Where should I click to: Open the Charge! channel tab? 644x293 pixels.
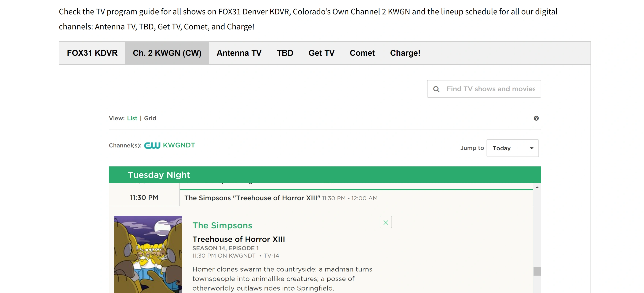click(405, 53)
